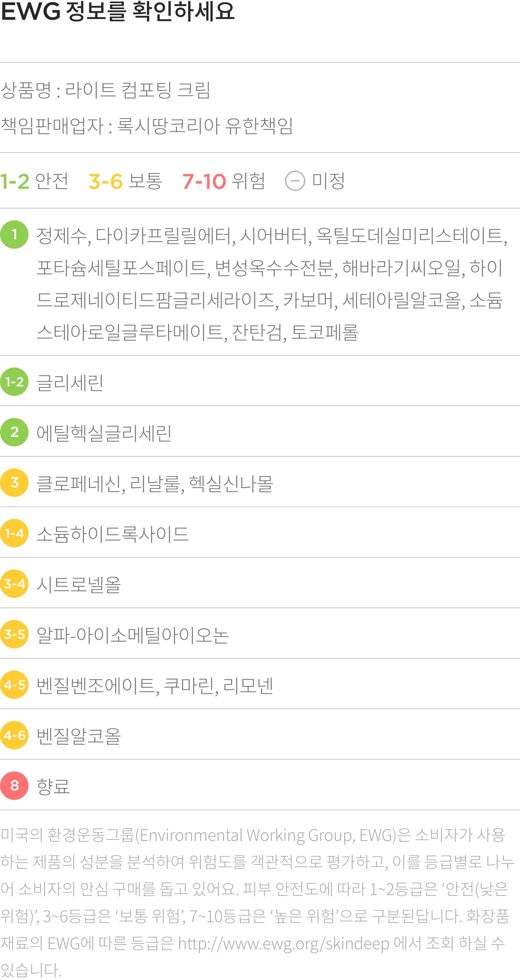The image size is (520, 980).
Task: Click the 3-6 보통 legend label
Action: (x=126, y=181)
